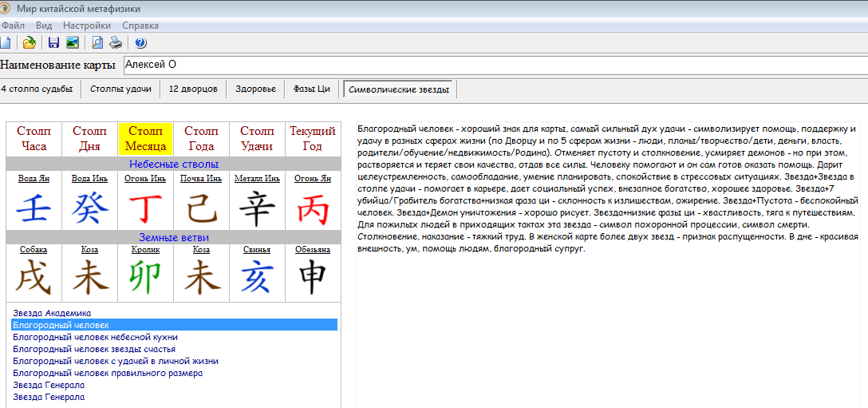
Task: Click the application logo in title bar
Action: [x=5, y=8]
